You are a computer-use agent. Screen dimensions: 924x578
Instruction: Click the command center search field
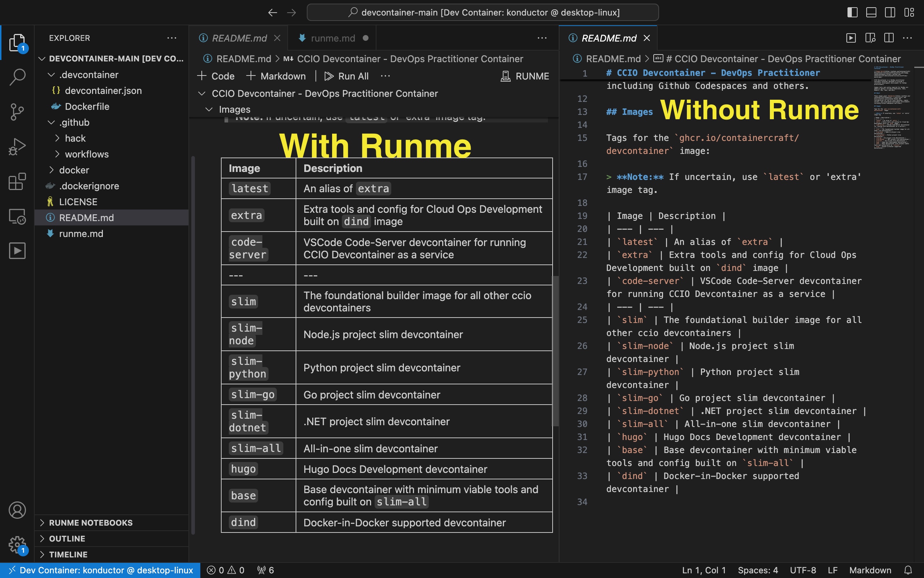tap(483, 12)
